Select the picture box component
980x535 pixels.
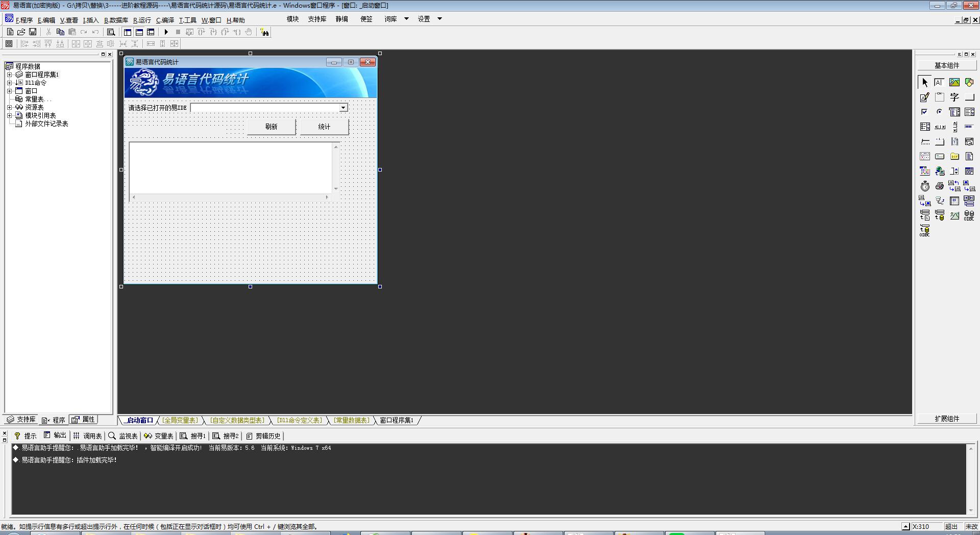click(954, 82)
